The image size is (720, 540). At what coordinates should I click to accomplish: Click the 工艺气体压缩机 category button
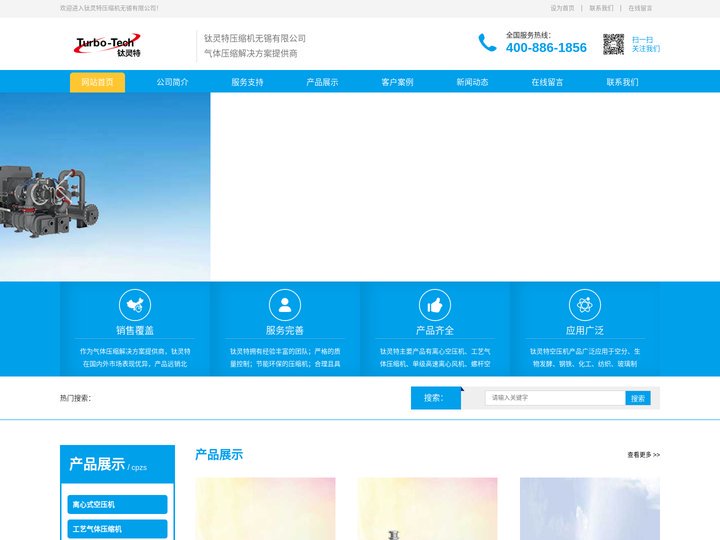click(x=117, y=529)
